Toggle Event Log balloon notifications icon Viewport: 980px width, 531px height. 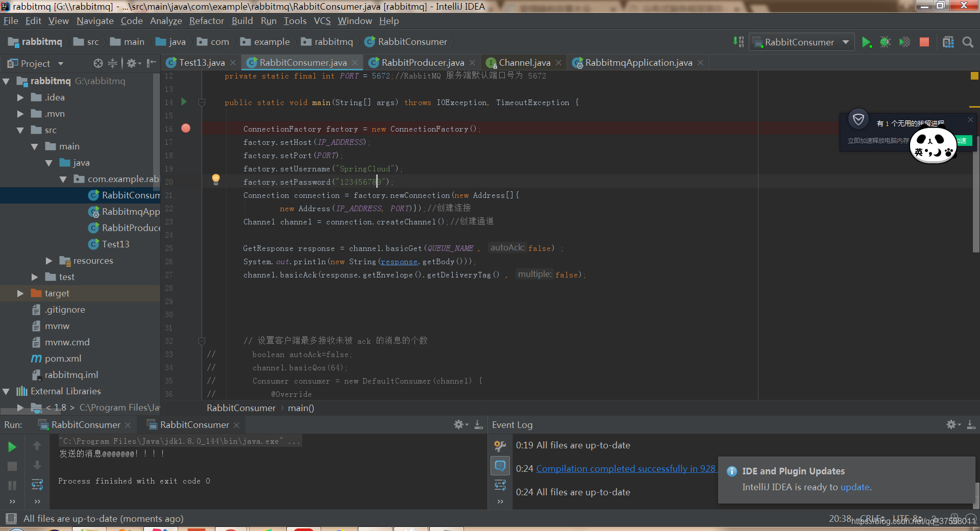500,465
